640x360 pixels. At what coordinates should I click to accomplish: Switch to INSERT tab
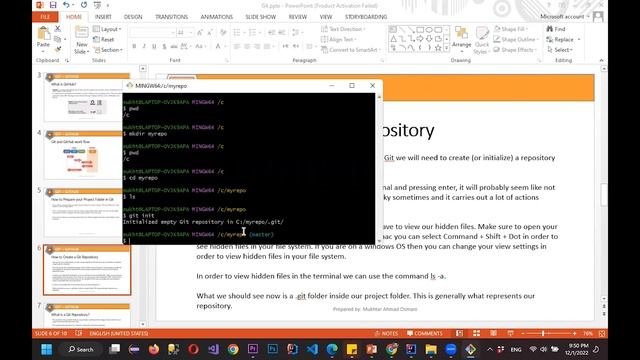click(x=103, y=17)
